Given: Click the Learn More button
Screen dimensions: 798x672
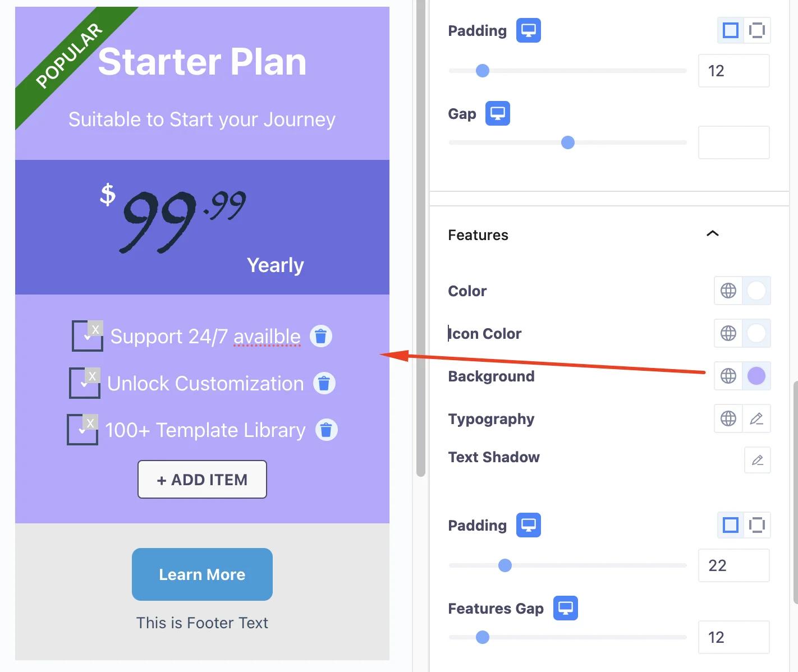Looking at the screenshot, I should click(202, 574).
